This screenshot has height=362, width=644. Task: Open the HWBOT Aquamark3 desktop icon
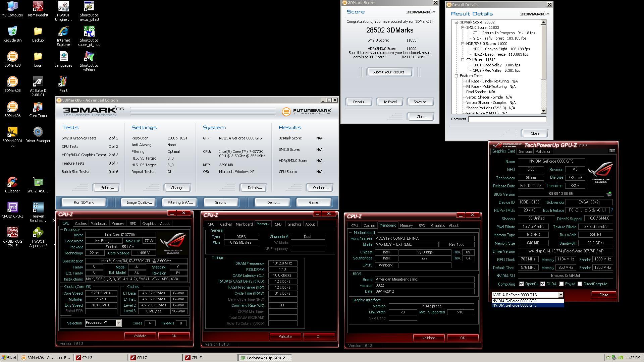tap(38, 237)
